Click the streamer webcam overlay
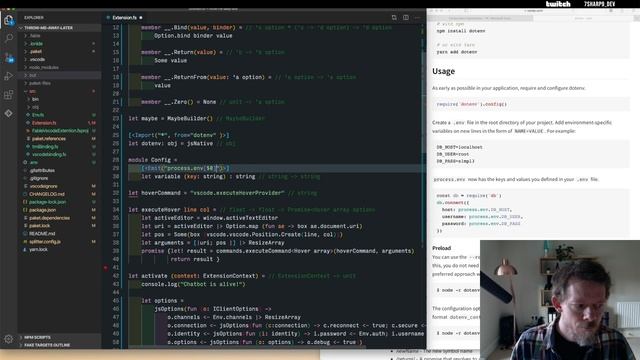Image resolution: width=640 pixels, height=360 pixels. click(560, 300)
